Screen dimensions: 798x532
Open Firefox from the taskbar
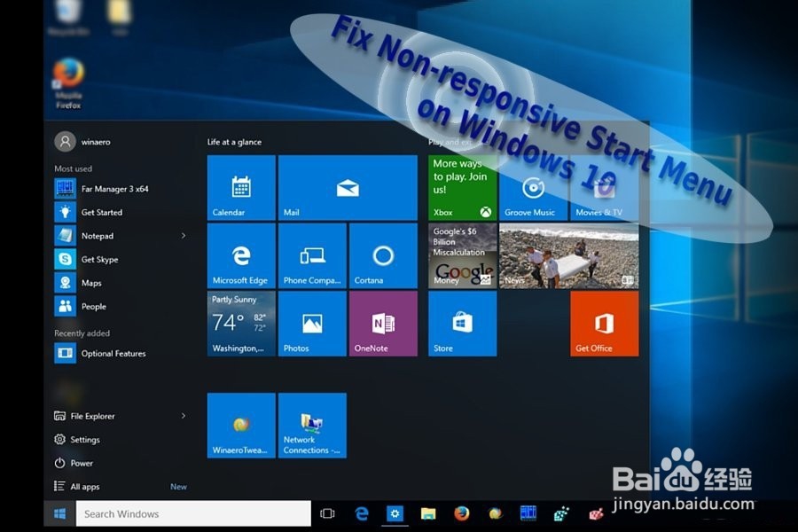[x=461, y=513]
